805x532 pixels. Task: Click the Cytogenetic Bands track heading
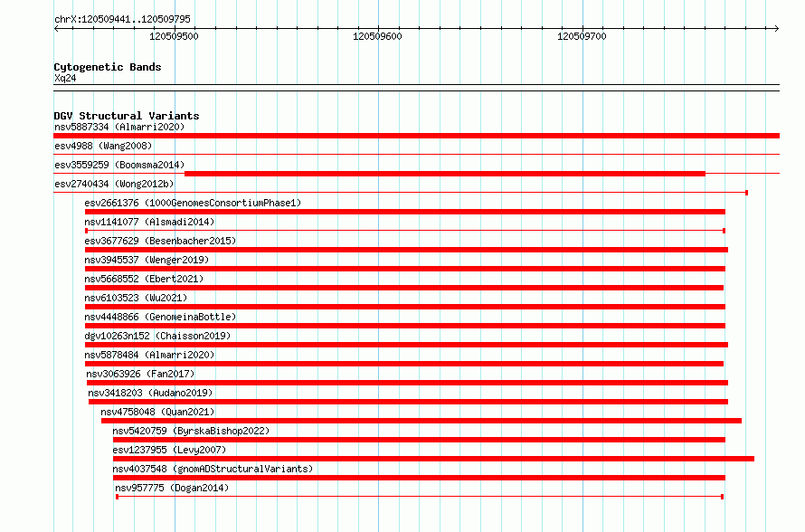108,67
